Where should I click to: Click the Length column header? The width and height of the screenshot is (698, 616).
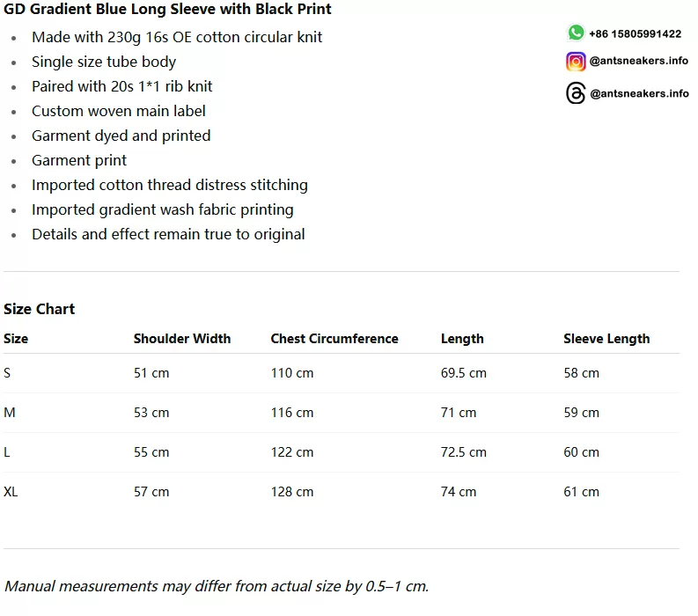click(462, 339)
